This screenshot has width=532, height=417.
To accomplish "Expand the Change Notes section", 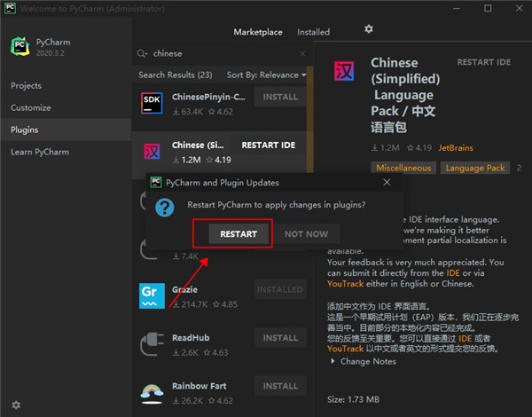I will click(x=364, y=361).
